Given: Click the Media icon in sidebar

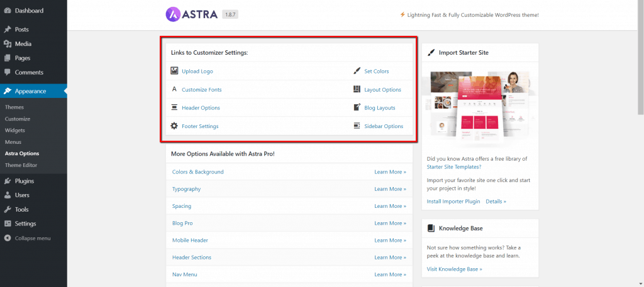Looking at the screenshot, I should click(8, 44).
